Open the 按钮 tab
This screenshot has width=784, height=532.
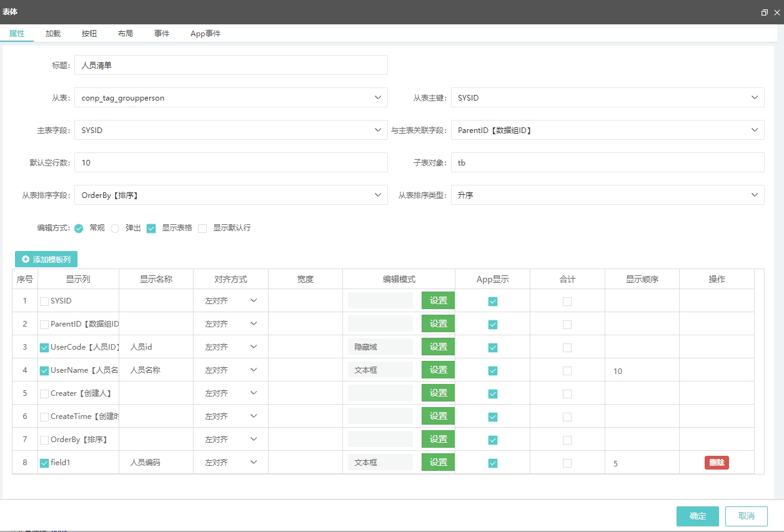click(x=89, y=34)
